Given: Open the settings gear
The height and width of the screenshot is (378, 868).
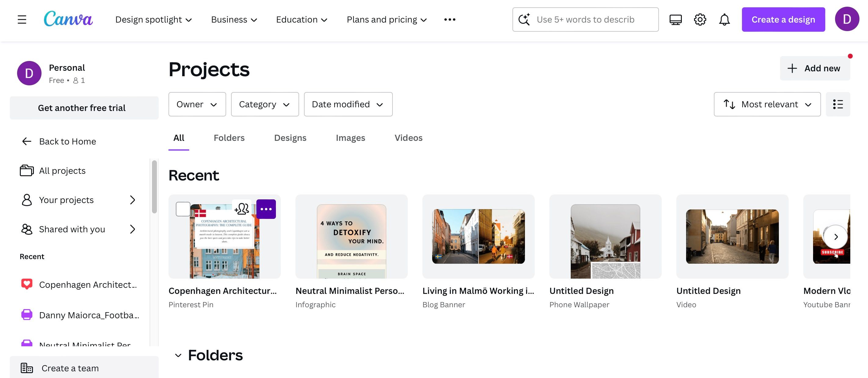Looking at the screenshot, I should point(700,19).
